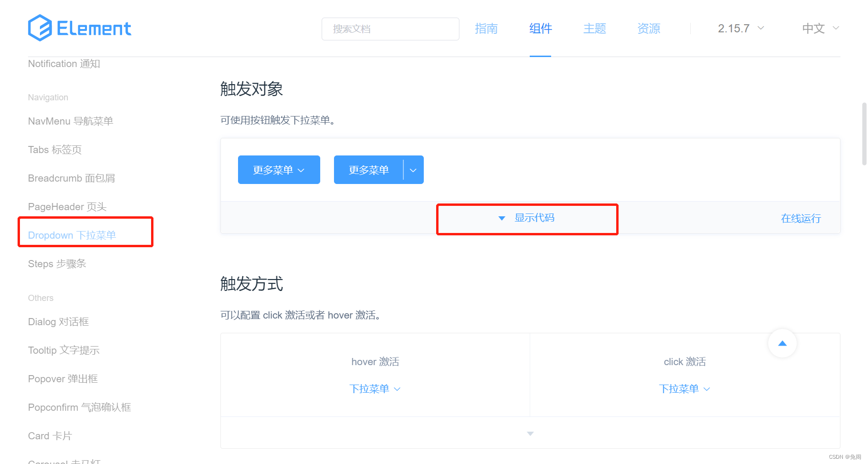868x464 pixels.
Task: Expand the 显示代码 code viewer
Action: 534,218
